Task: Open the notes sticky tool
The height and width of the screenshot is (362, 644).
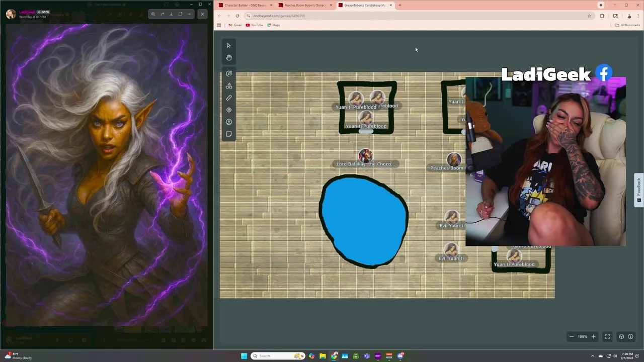Action: (x=229, y=134)
